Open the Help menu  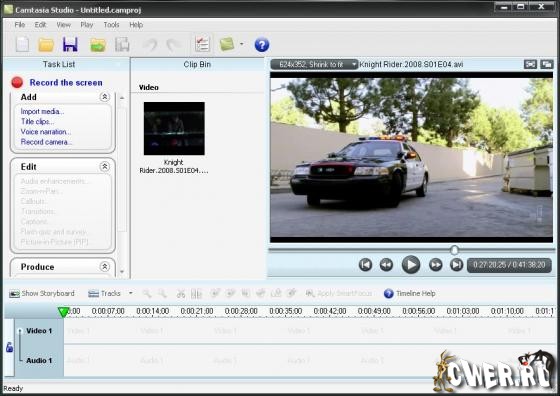pos(136,25)
